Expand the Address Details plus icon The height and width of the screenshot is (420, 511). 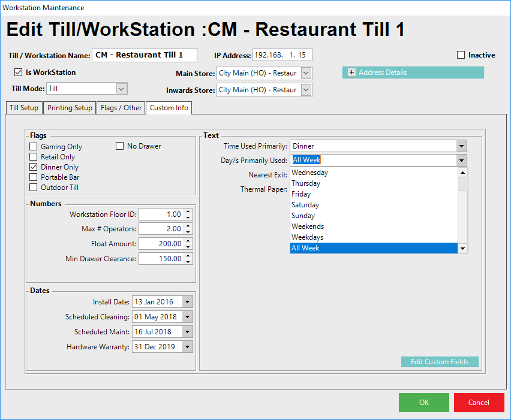click(x=352, y=72)
